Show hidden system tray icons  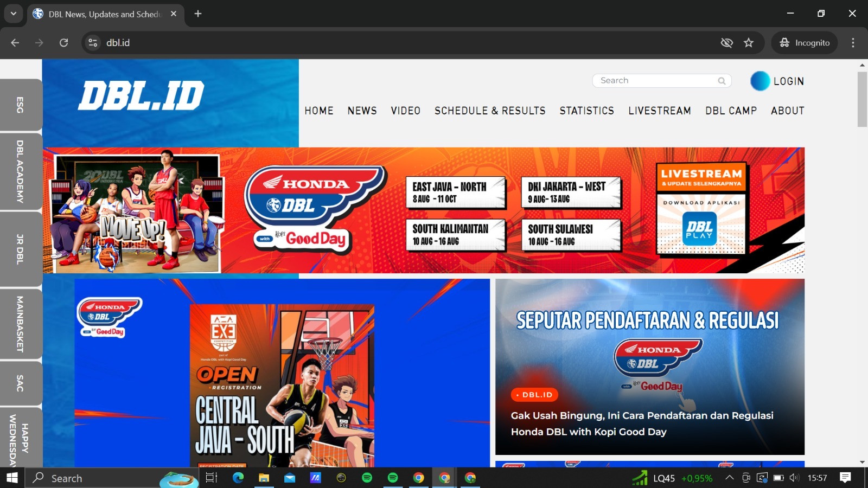[x=730, y=478]
